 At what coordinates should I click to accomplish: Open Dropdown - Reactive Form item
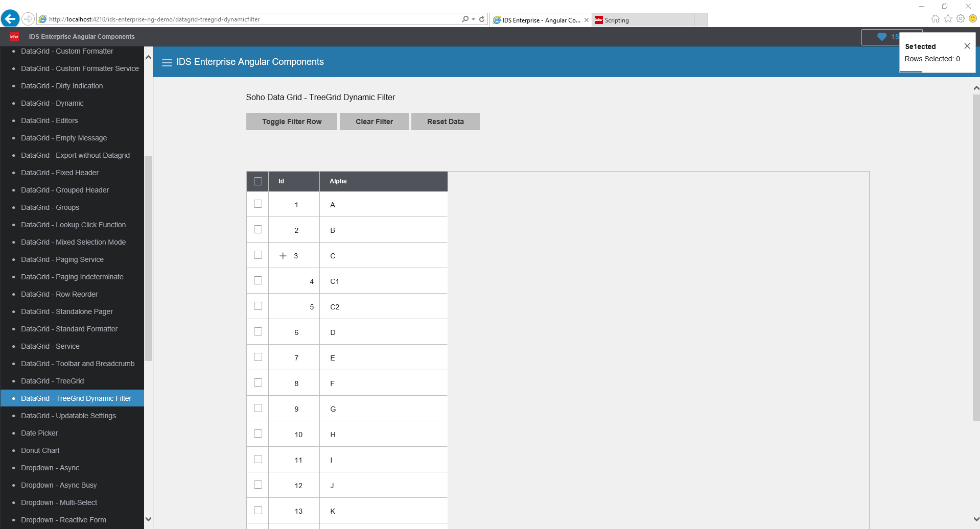point(63,520)
